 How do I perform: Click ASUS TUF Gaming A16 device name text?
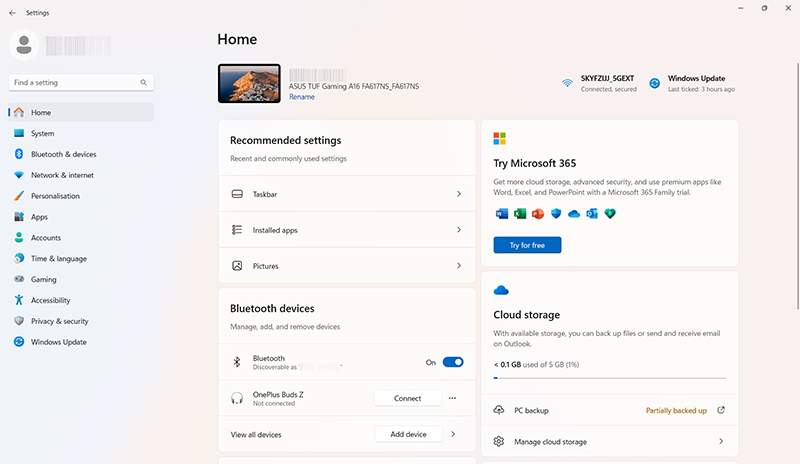point(354,86)
